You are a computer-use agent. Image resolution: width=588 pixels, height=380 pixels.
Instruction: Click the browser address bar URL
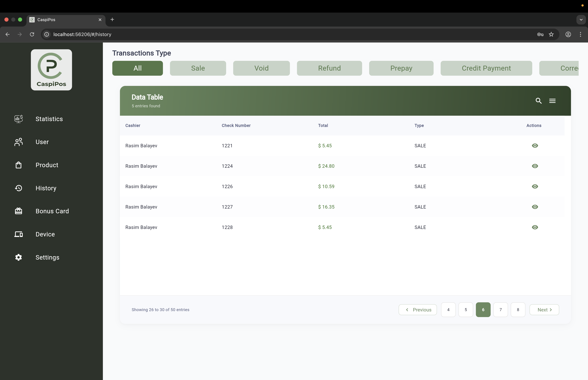[x=82, y=34]
